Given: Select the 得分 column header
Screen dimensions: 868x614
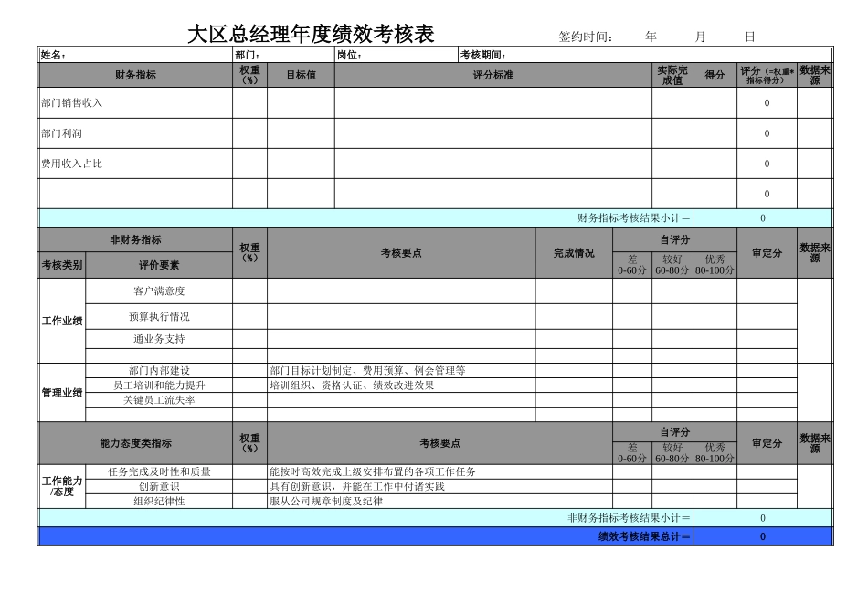Looking at the screenshot, I should (x=715, y=75).
